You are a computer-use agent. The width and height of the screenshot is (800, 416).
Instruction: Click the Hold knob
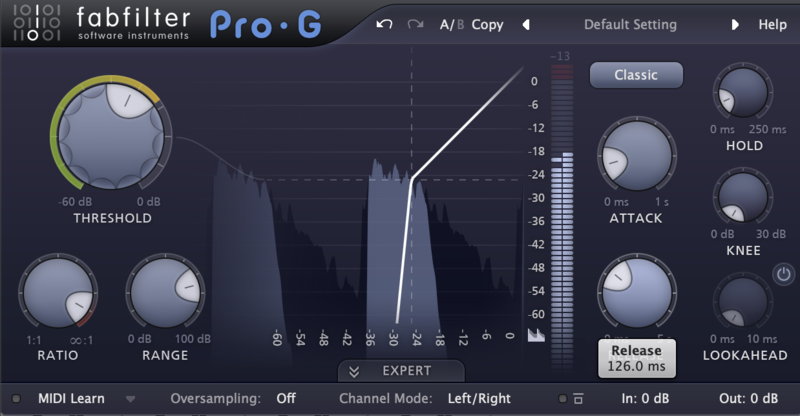pos(743,92)
